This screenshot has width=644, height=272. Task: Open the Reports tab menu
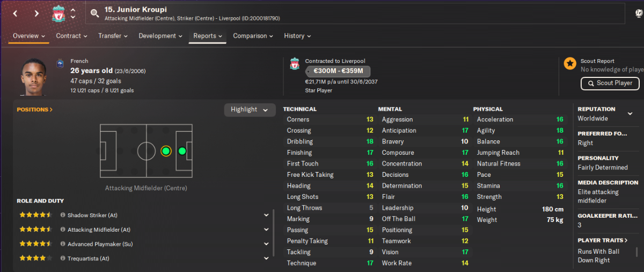[x=208, y=36]
